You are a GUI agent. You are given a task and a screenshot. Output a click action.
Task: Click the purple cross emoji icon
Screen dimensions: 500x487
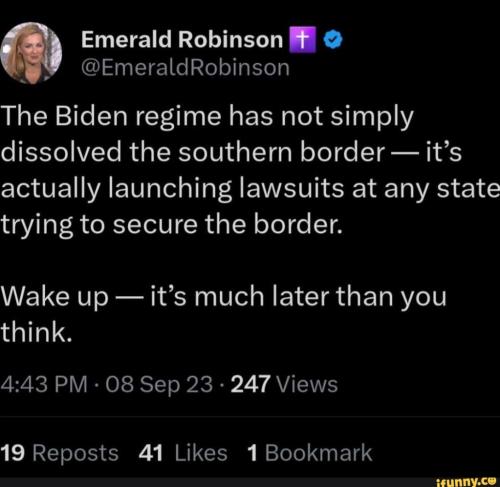click(302, 40)
